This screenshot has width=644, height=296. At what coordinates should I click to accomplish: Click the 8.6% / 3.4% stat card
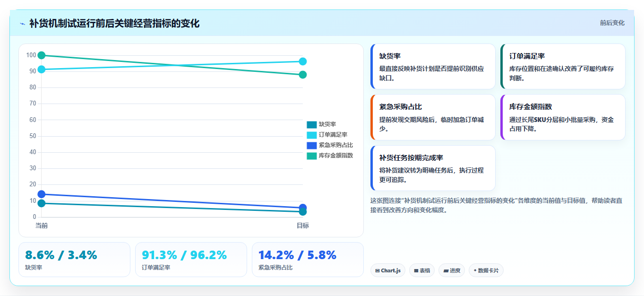(74, 260)
